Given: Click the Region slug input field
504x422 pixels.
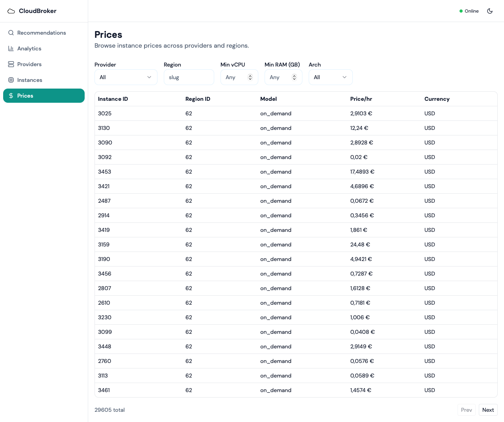Looking at the screenshot, I should (x=189, y=77).
